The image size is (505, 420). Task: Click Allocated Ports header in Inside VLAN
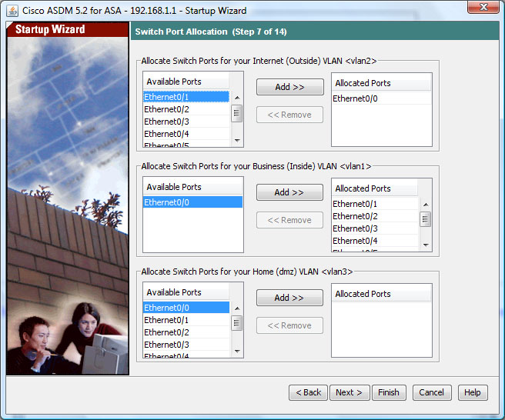coord(375,188)
